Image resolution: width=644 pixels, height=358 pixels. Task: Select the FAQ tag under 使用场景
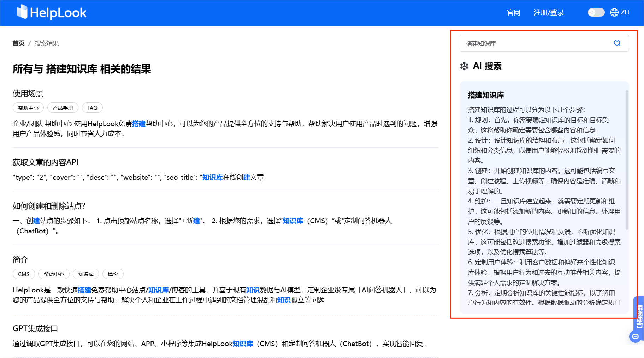92,107
